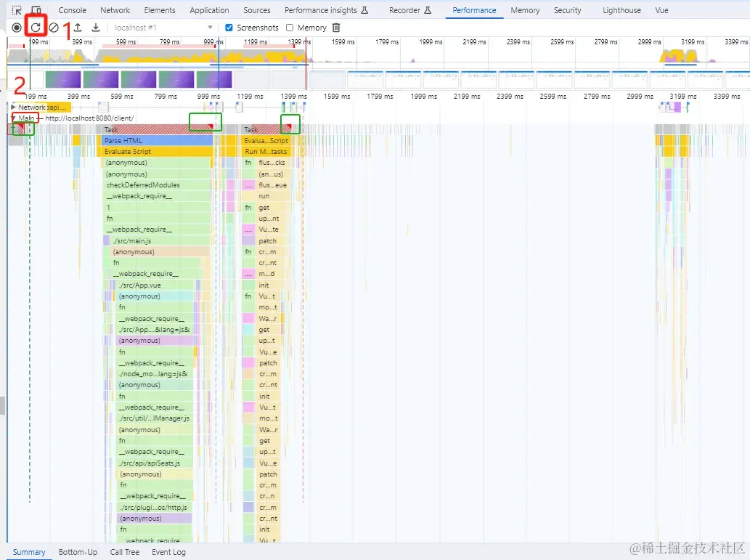Expand the Network track
Image resolution: width=750 pixels, height=560 pixels.
point(13,107)
